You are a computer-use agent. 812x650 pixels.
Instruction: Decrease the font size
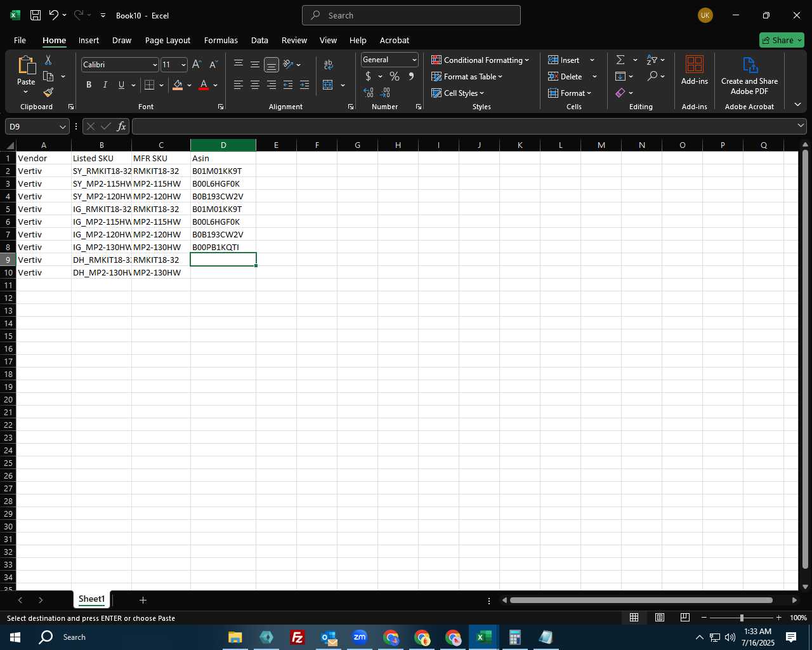(213, 64)
